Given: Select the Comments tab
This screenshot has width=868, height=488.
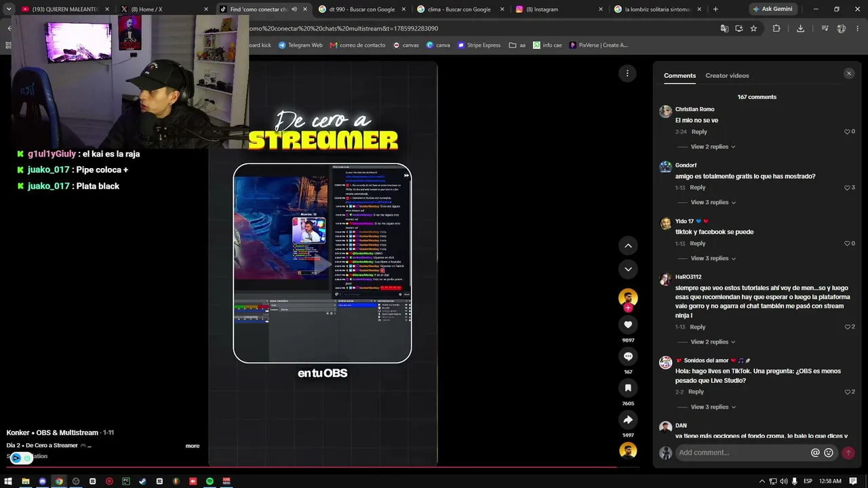Looking at the screenshot, I should pos(679,76).
